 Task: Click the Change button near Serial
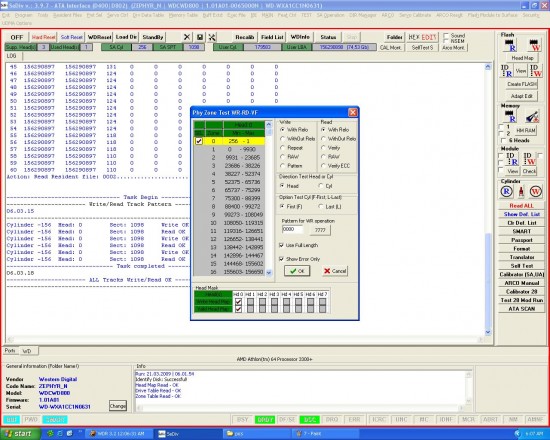coord(118,406)
